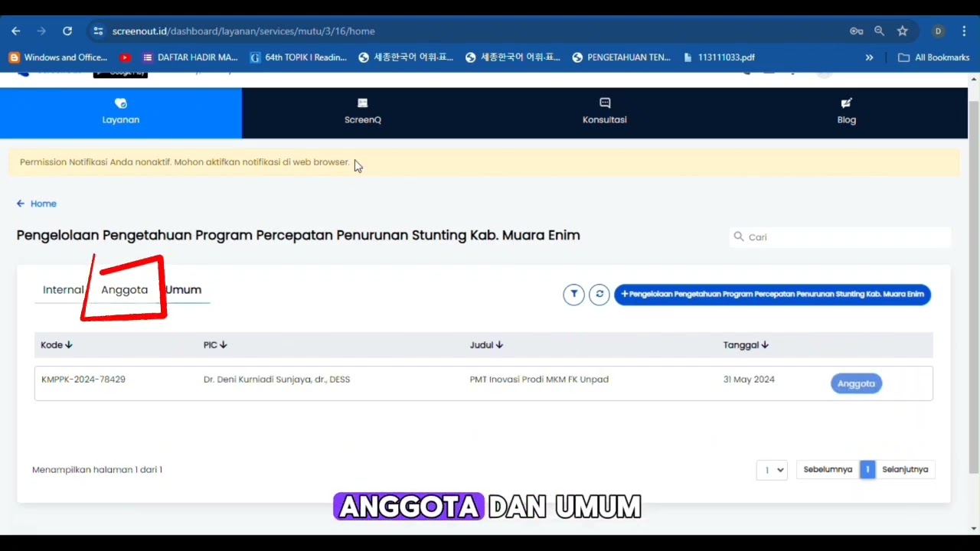Open the Konsultasi navigation tab

point(605,112)
